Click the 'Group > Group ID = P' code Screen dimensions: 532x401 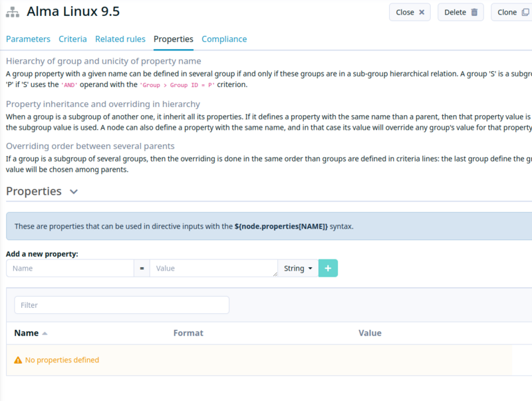coord(177,85)
